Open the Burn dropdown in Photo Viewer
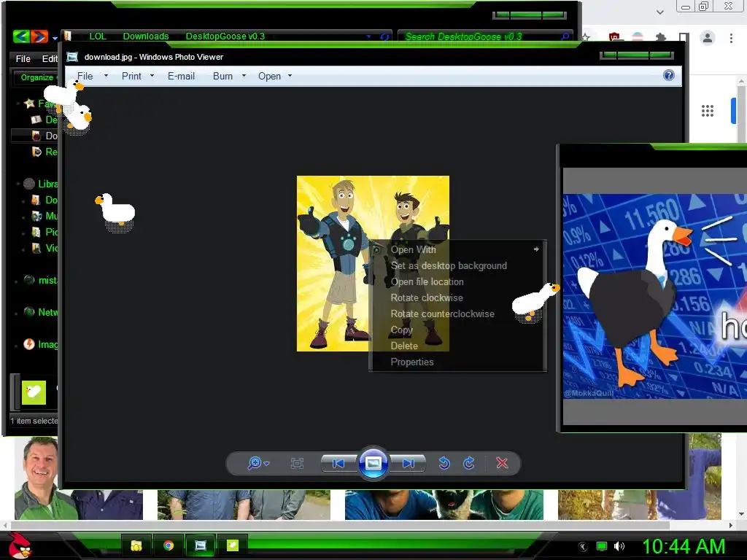The width and height of the screenshot is (747, 560). (x=229, y=76)
